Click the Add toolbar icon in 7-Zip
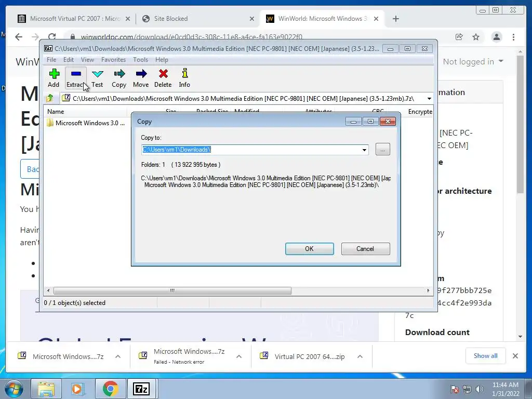Screen dimensions: 532x399 tap(54, 78)
